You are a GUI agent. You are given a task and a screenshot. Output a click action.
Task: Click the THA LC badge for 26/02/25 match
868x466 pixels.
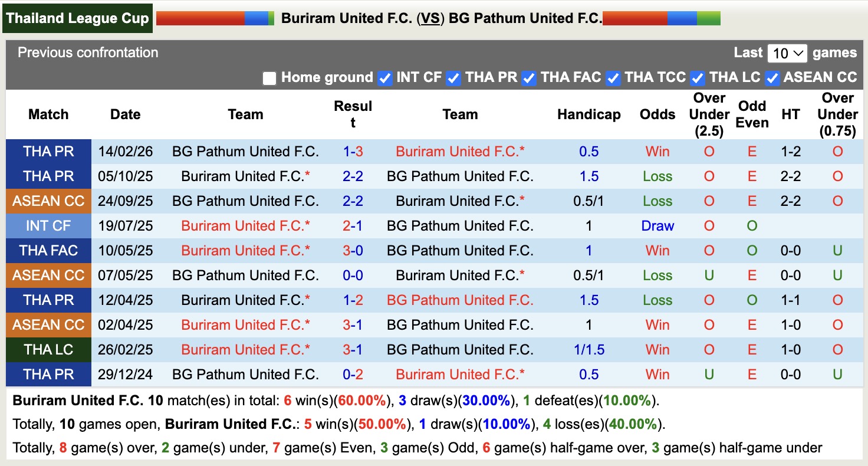point(48,349)
